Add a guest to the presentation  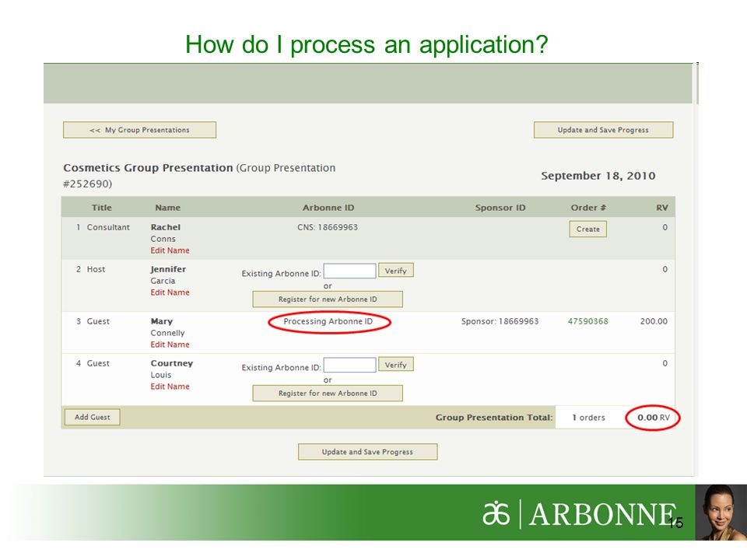(93, 417)
